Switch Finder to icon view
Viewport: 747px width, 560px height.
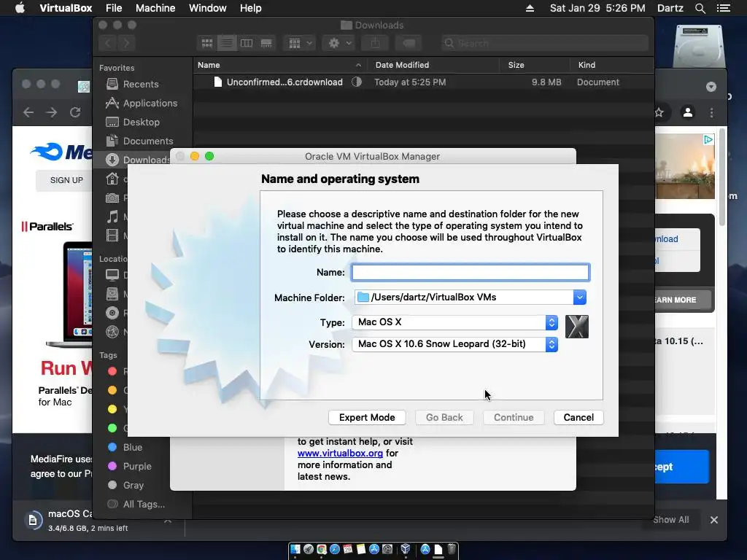coord(206,43)
